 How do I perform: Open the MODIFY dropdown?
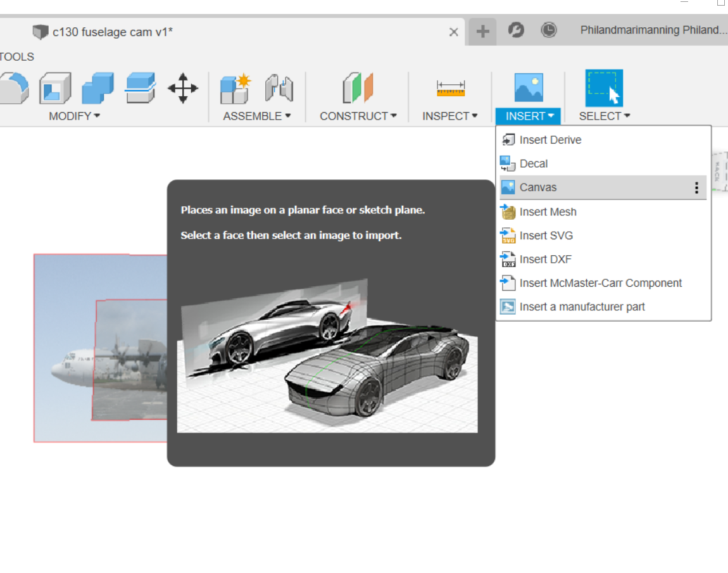pos(74,116)
